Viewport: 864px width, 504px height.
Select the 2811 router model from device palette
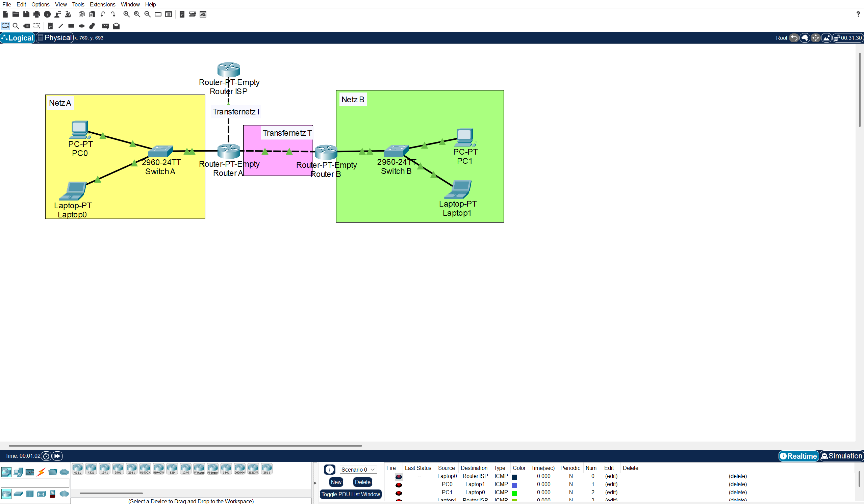(x=267, y=468)
